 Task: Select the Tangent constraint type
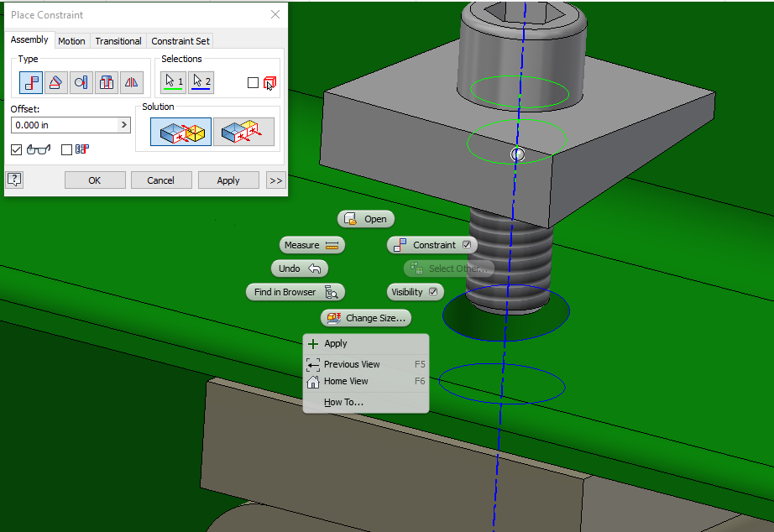click(x=80, y=82)
